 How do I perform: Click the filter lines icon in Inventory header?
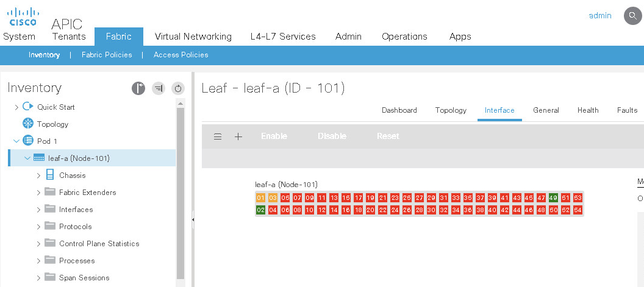point(159,88)
